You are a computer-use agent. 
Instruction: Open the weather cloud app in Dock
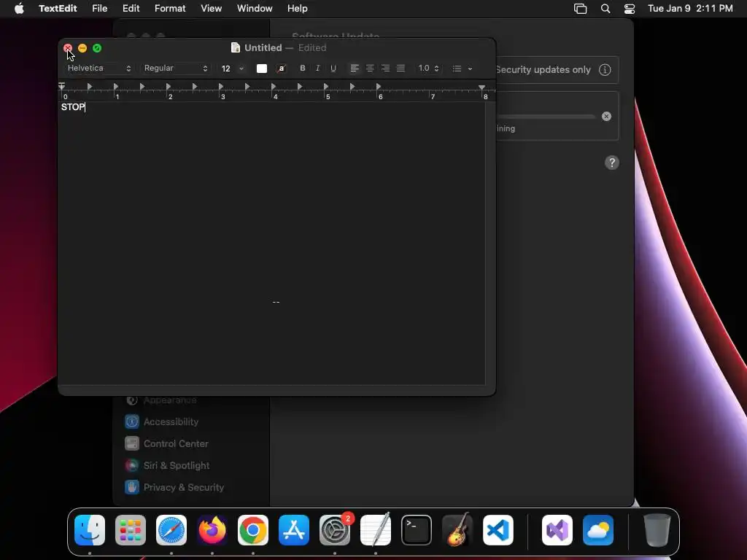(x=598, y=530)
